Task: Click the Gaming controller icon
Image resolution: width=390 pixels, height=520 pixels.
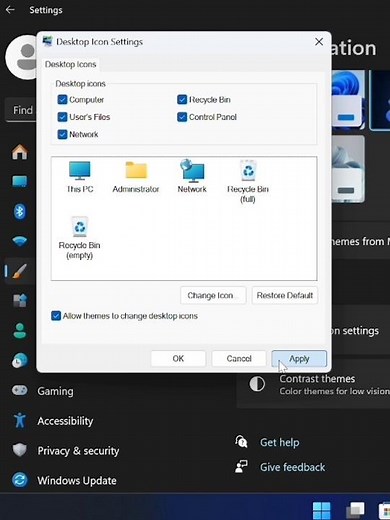Action: coord(20,390)
